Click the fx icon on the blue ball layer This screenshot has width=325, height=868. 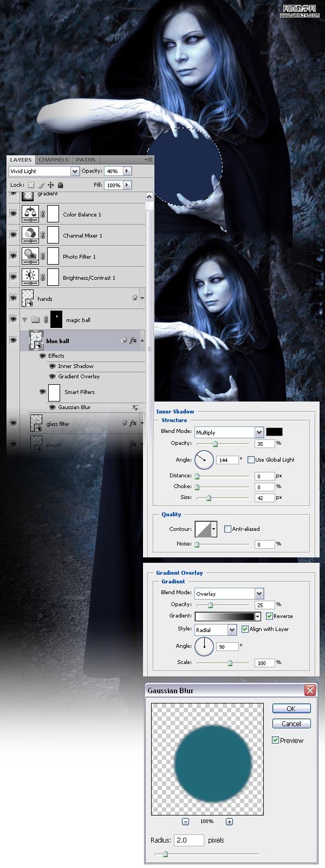point(133,341)
